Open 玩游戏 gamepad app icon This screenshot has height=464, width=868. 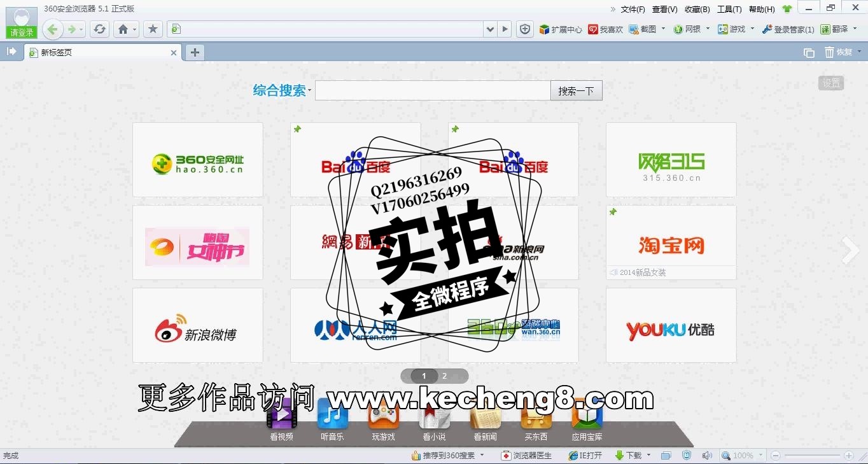[384, 419]
